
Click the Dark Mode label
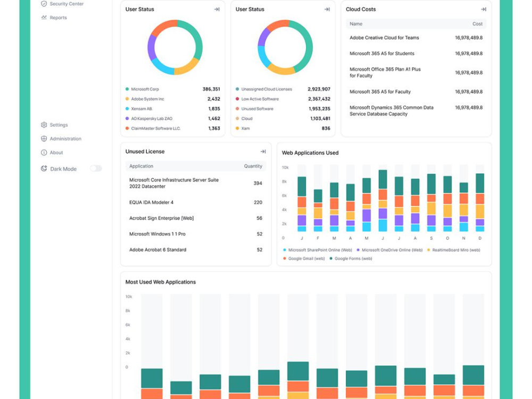[x=63, y=169]
